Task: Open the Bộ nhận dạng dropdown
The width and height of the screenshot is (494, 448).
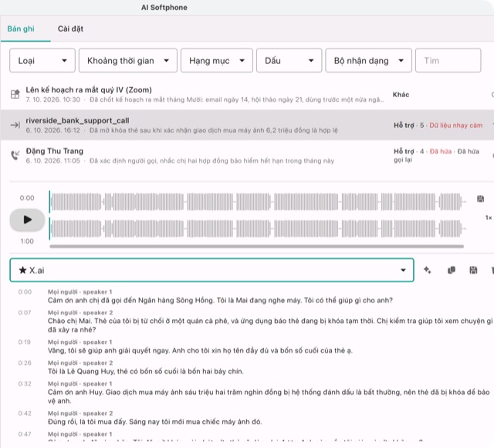Action: tap(369, 60)
